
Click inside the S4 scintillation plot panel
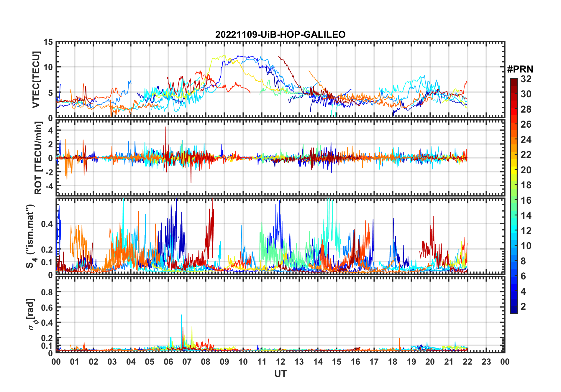[x=280, y=236]
